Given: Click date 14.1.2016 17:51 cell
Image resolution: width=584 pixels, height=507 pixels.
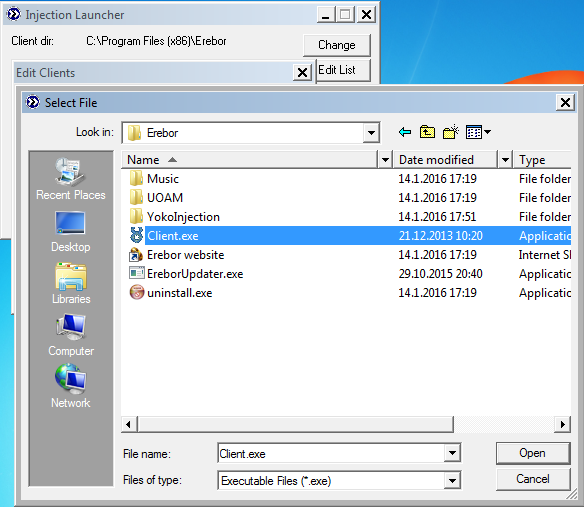Looking at the screenshot, I should pos(437,217).
